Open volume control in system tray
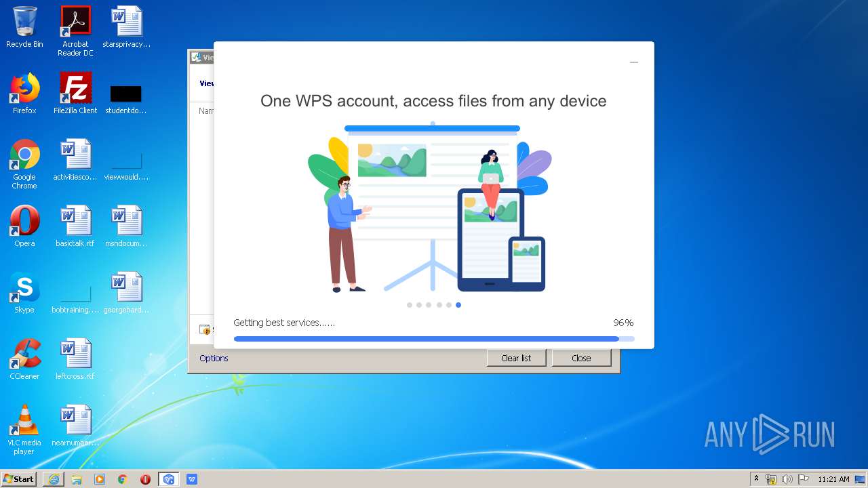Screen dimensions: 868x488 coord(787,479)
